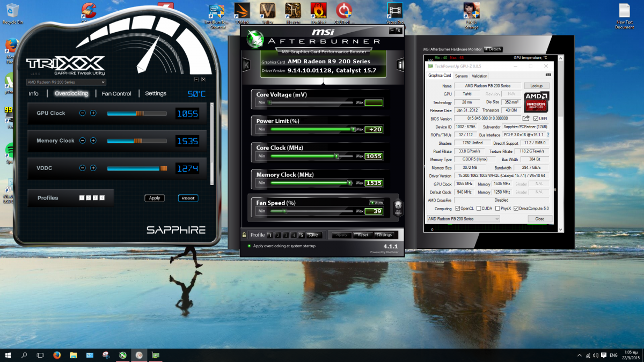644x362 pixels.
Task: Select TRIXX profile slot 3
Action: click(x=95, y=198)
